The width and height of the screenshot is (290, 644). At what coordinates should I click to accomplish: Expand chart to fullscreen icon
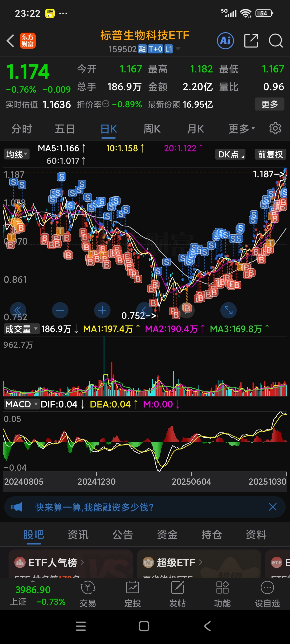228,310
